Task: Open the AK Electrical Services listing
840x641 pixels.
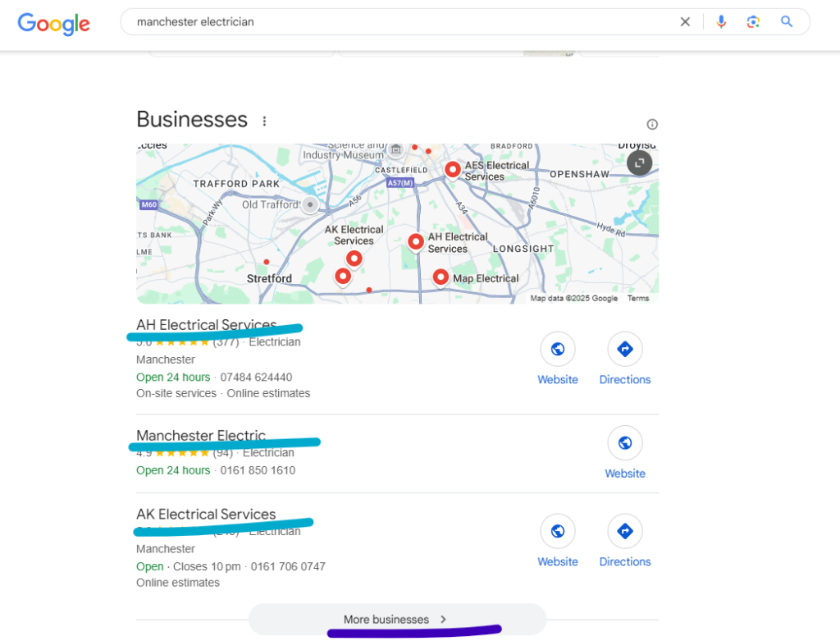Action: click(x=206, y=514)
